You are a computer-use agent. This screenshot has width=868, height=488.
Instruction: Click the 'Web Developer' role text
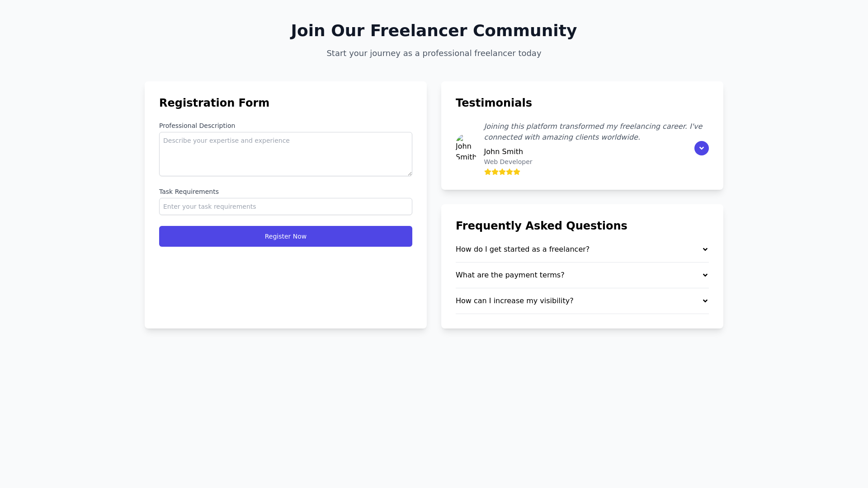(508, 162)
